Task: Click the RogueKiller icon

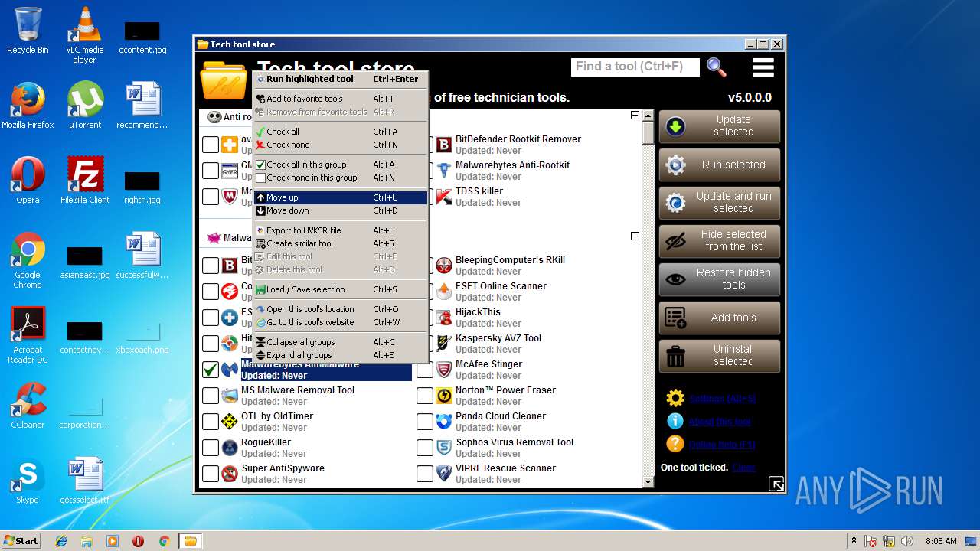Action: (230, 448)
